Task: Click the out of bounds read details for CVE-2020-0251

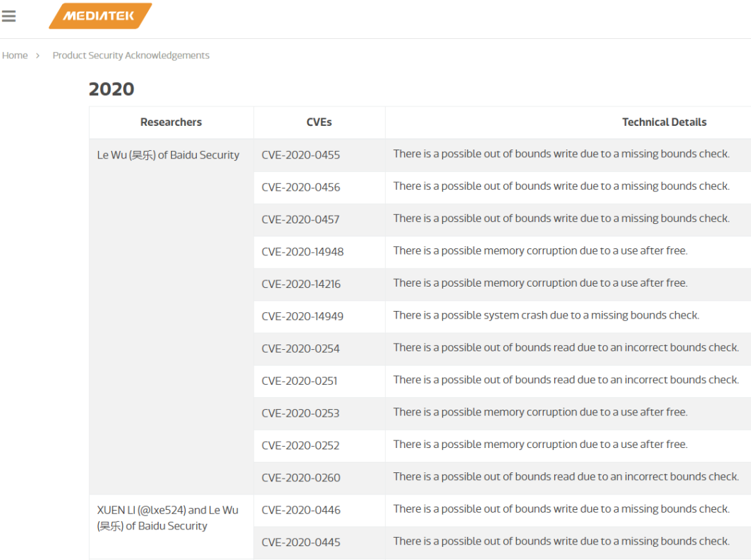Action: point(566,380)
